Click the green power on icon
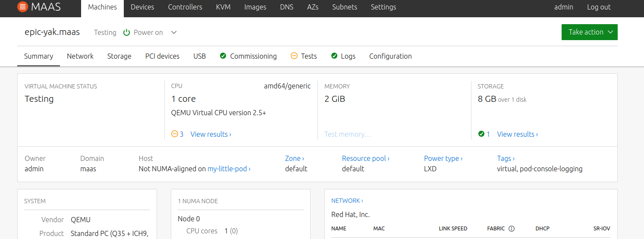Screen dimensions: 644x239 pos(127,33)
